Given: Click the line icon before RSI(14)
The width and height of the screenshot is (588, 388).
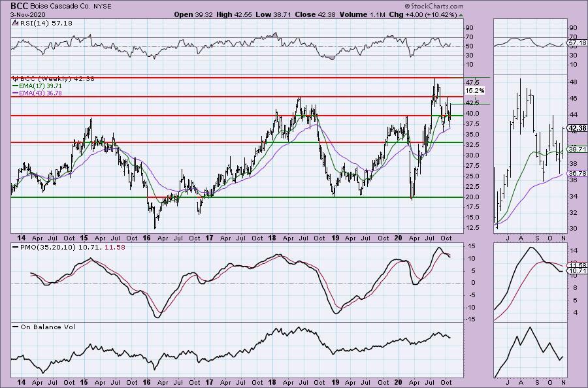Looking at the screenshot, I should (x=14, y=23).
